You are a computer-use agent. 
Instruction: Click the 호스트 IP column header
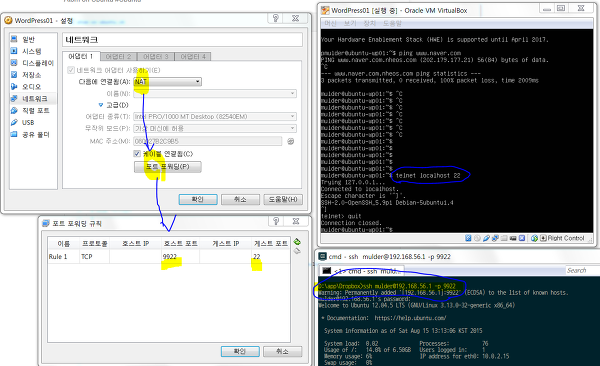coord(135,243)
